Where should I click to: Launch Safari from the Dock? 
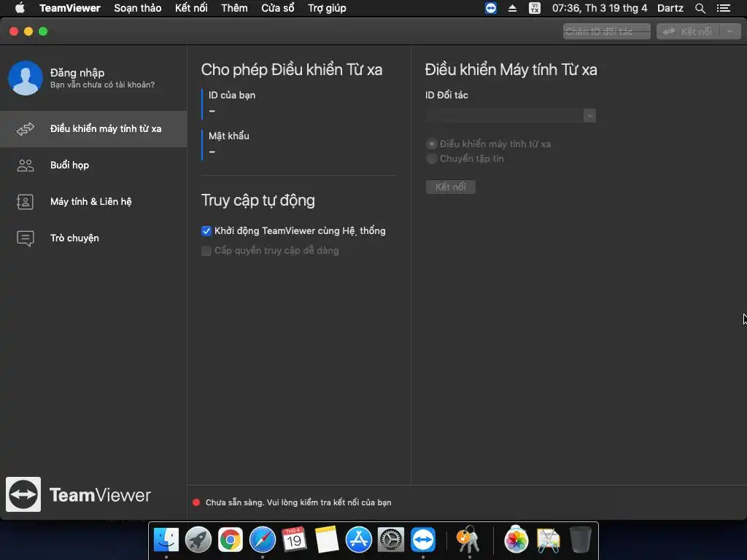point(263,540)
